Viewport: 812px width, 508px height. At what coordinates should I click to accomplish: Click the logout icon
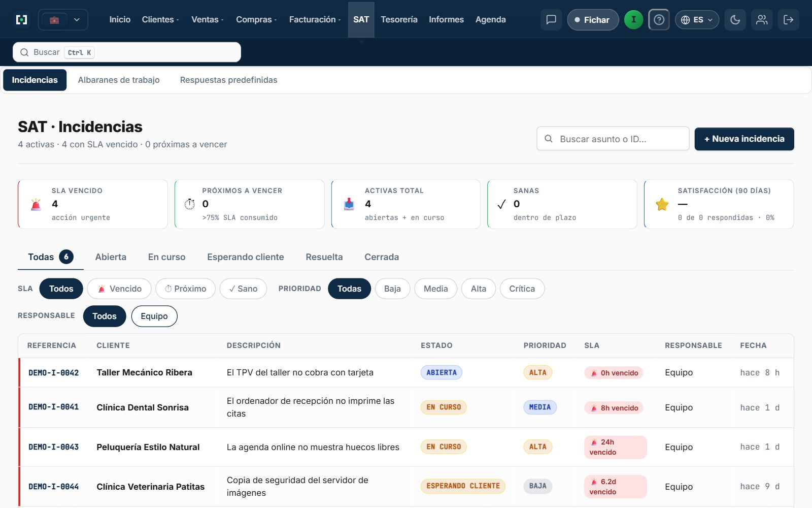click(x=789, y=20)
